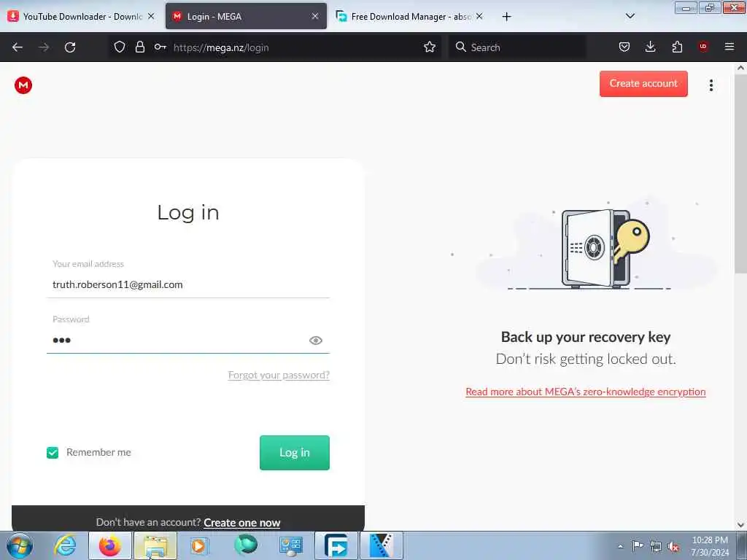Viewport: 747px width, 560px height.
Task: Open the extensions puzzle icon
Action: (677, 47)
